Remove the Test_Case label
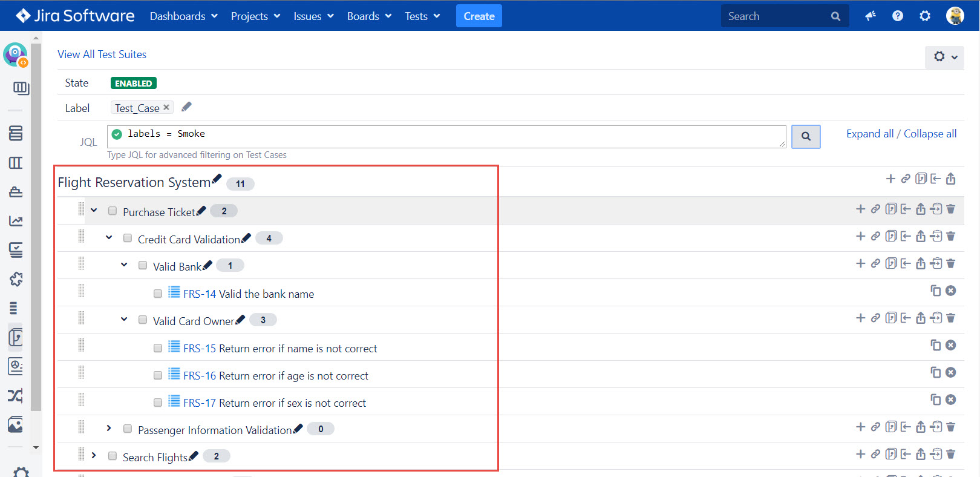Viewport: 980px width, 477px height. (166, 107)
